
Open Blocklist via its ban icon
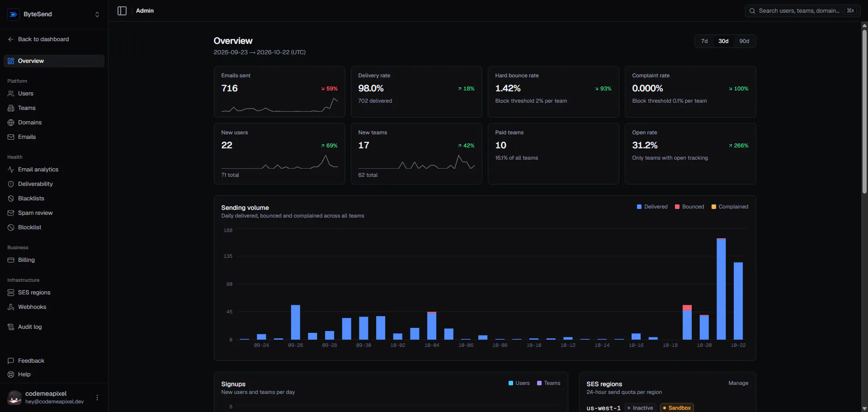tap(11, 227)
